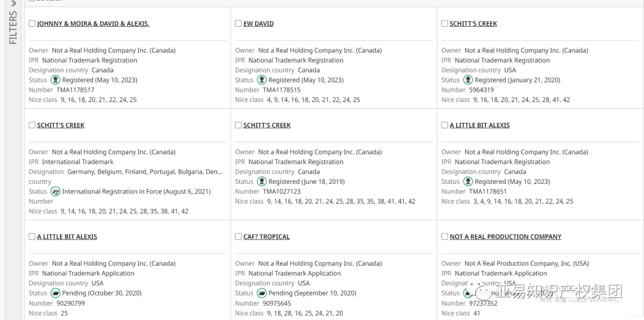644x320 pixels.
Task: Click Registered icon on TMA1027123 card
Action: point(262,181)
